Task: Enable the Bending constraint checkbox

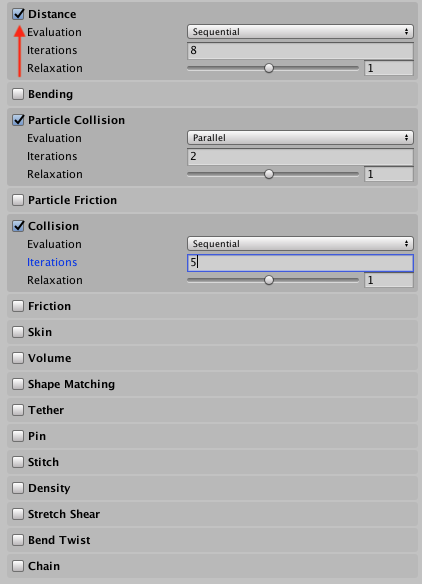Action: click(18, 94)
